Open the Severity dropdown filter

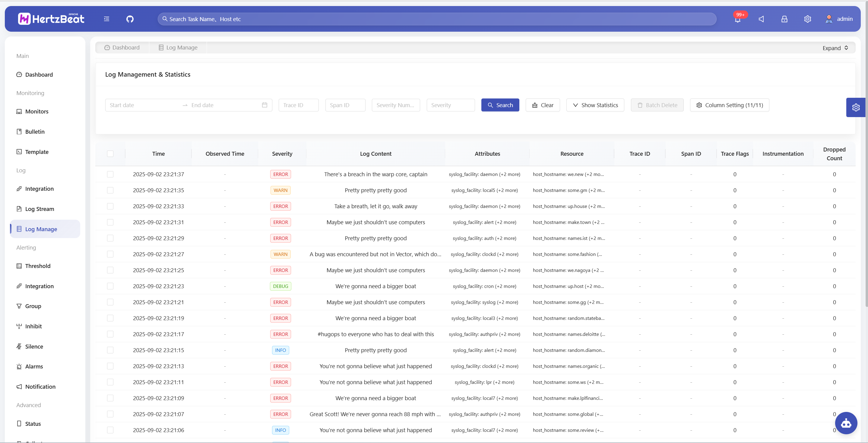coord(450,105)
